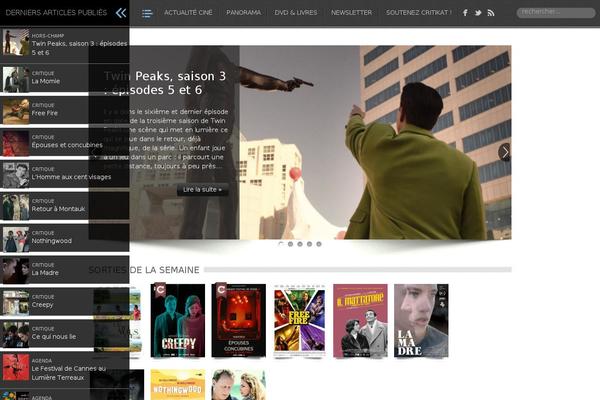Viewport: 600px width, 400px height.
Task: Open the Twitter icon in header
Action: (478, 13)
